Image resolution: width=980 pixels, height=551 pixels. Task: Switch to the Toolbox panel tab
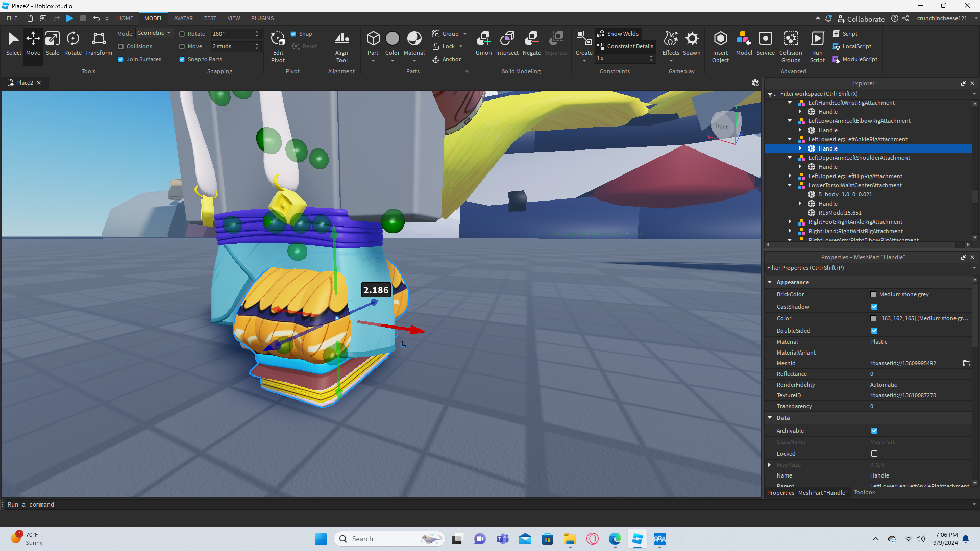[864, 493]
